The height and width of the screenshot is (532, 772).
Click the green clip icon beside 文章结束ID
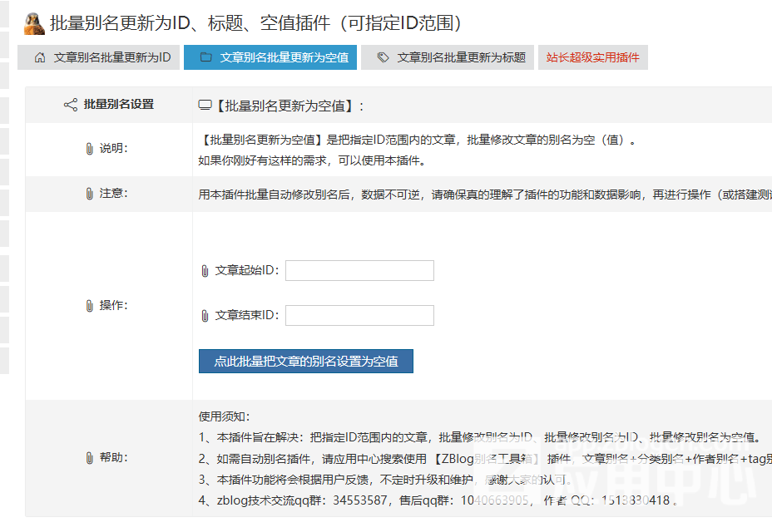(x=205, y=316)
